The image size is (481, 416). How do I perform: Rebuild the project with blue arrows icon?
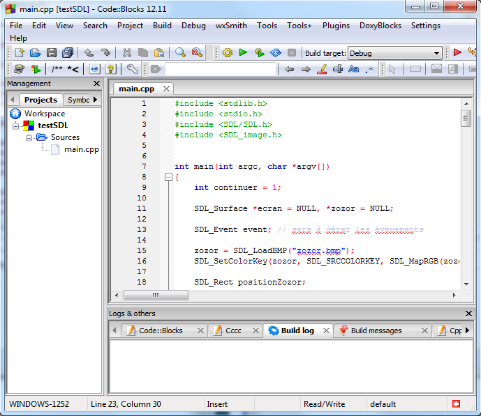[x=276, y=53]
